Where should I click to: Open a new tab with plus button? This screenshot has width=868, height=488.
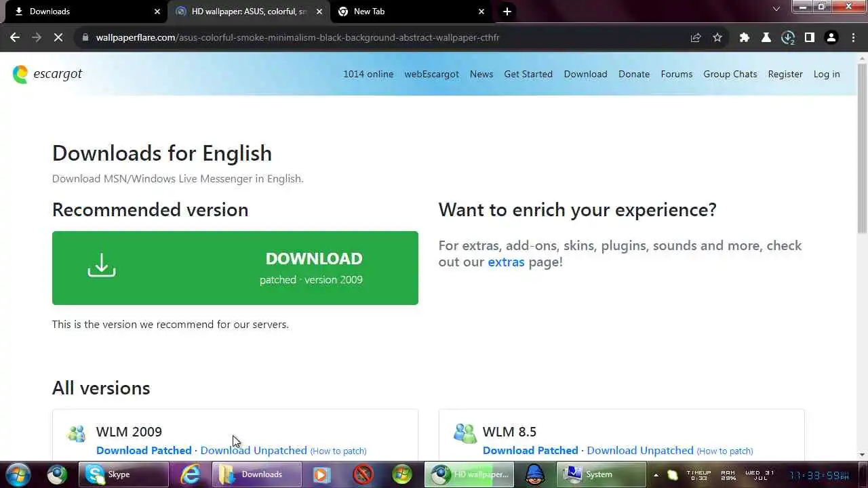pyautogui.click(x=507, y=12)
